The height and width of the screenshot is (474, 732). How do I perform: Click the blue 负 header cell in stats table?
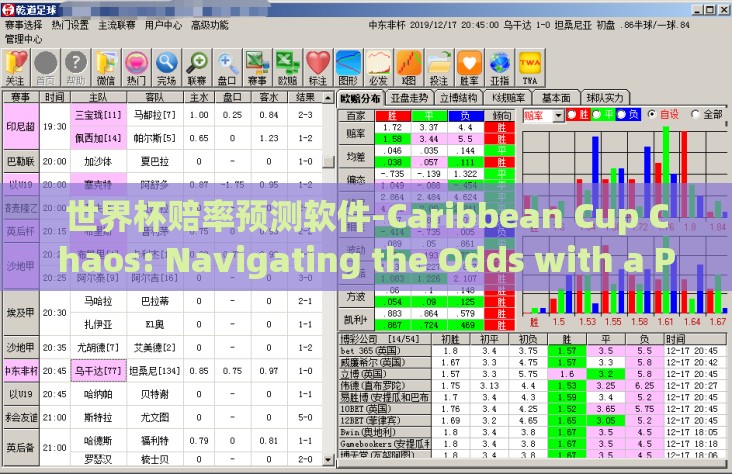click(x=465, y=115)
